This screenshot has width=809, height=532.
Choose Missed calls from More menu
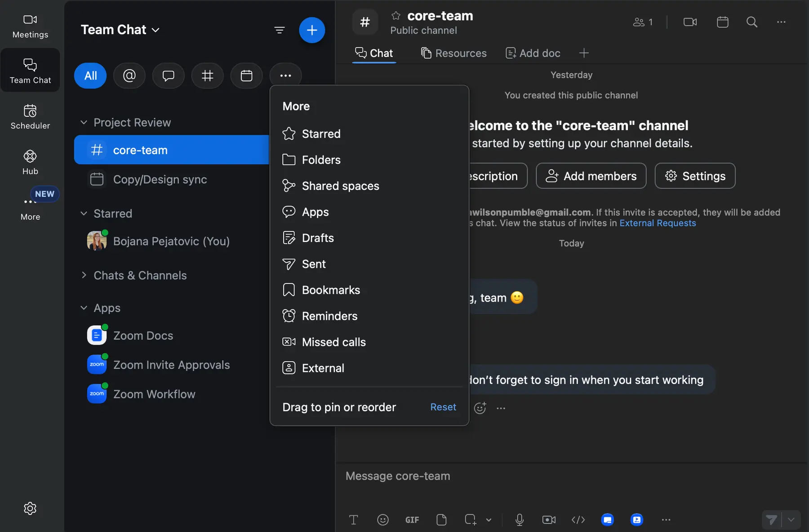coord(369,342)
